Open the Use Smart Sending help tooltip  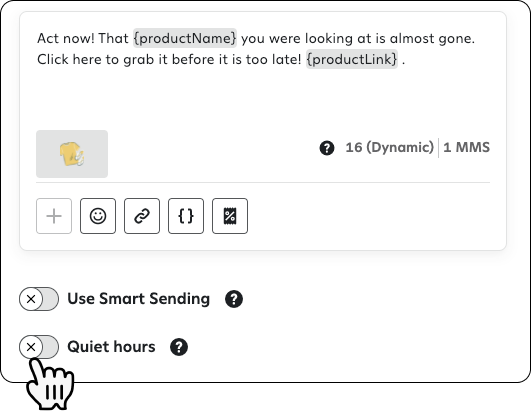[234, 299]
